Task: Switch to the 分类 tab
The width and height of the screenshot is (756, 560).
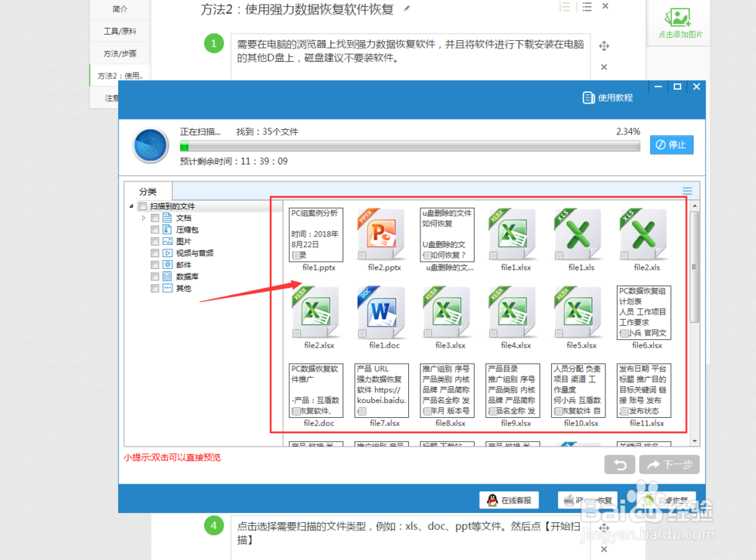Action: [149, 190]
